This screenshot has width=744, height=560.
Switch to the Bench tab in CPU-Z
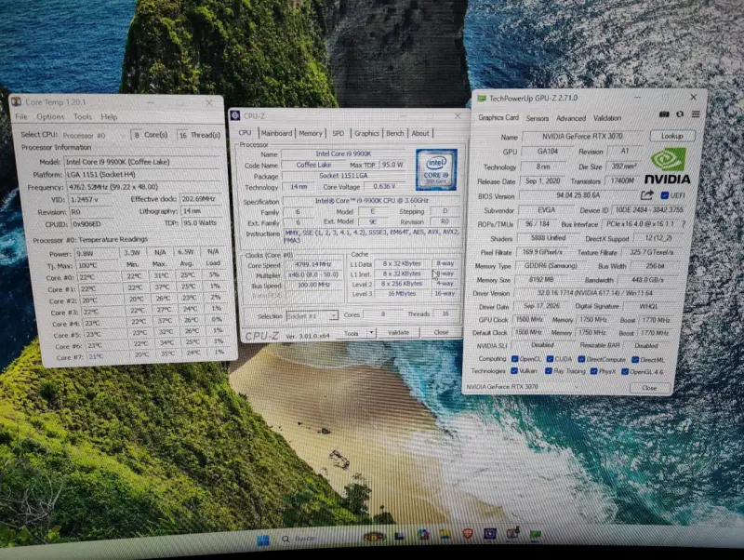394,133
